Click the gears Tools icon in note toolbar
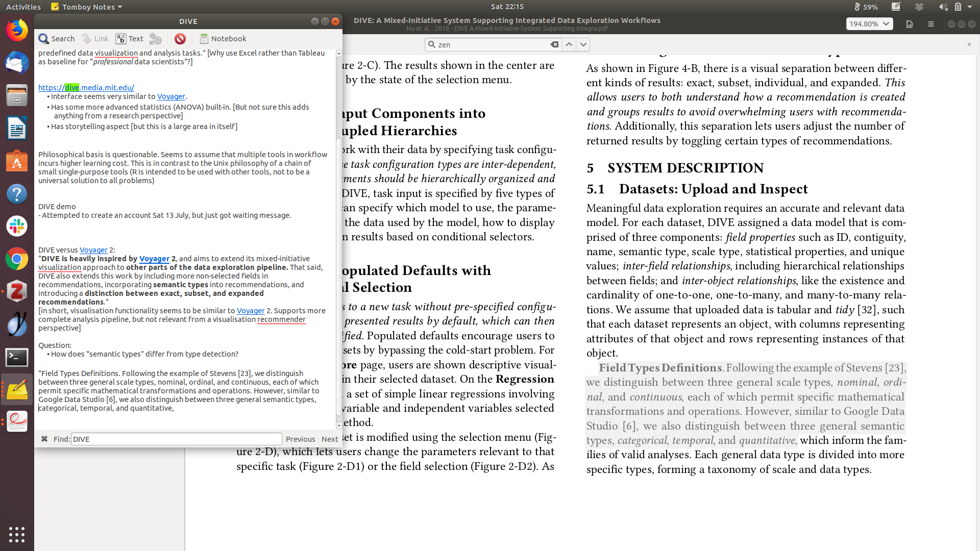Viewport: 980px width, 551px height. coord(156,38)
